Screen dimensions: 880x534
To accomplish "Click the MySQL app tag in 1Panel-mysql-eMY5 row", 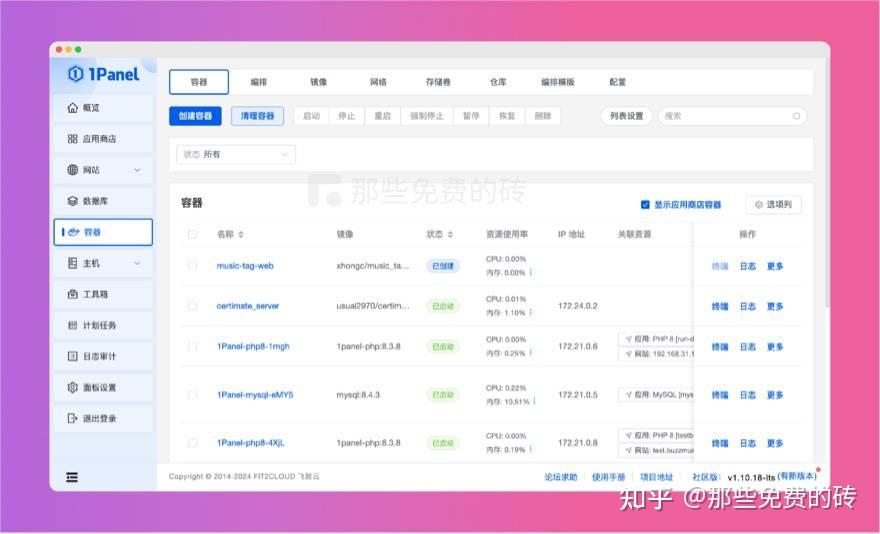I will tap(657, 395).
